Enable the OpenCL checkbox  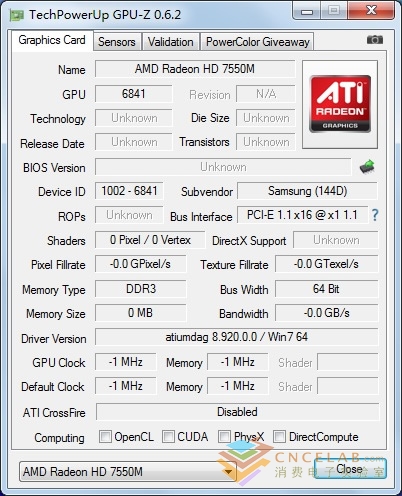[105, 436]
